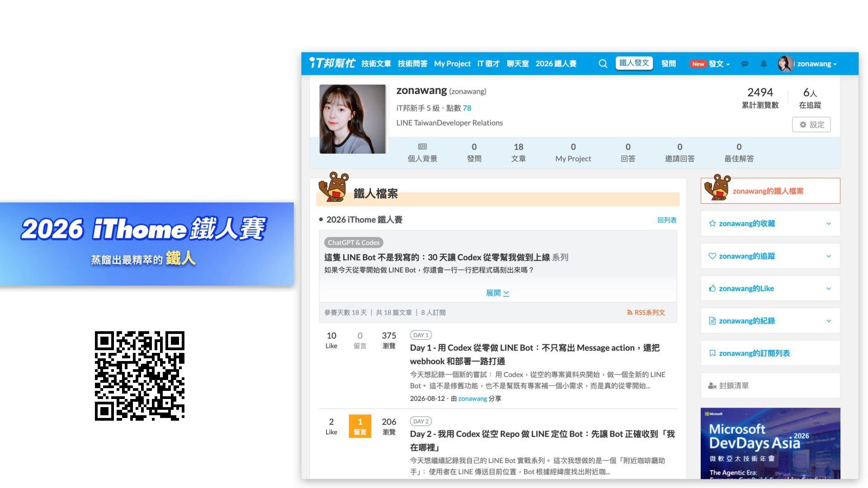Open the zonawang account dropdown menu
868x488 pixels.
816,64
